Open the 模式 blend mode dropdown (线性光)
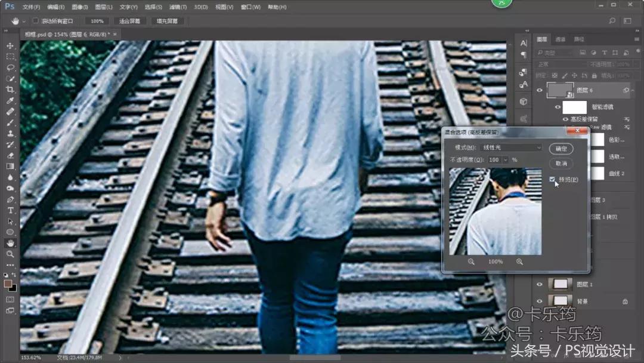Image resolution: width=644 pixels, height=363 pixels. 510,147
